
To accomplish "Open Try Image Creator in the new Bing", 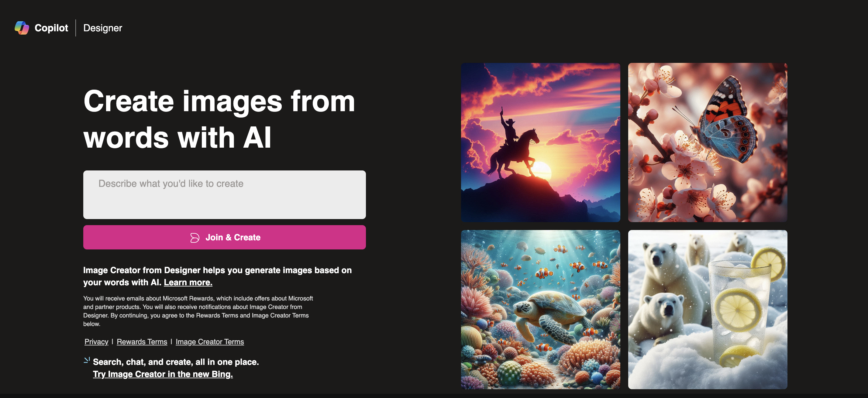I will click(x=163, y=374).
